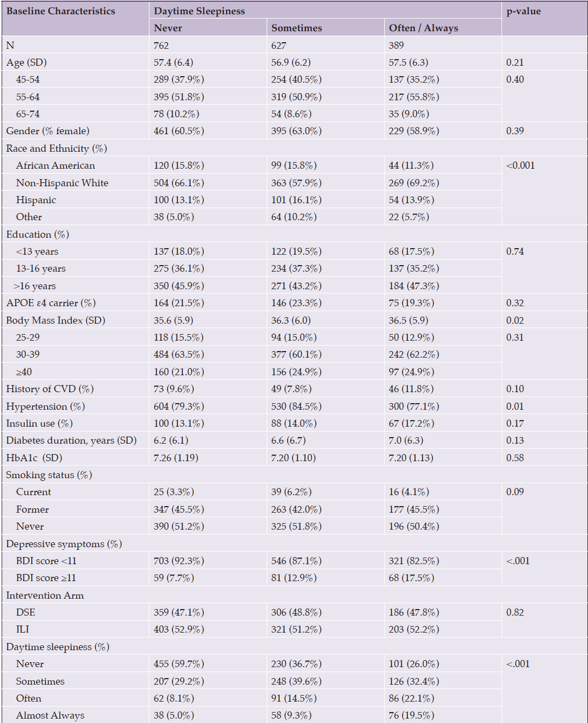This screenshot has height=723, width=588.
Task: Click the Non-Hispanic White row label
Action: point(62,183)
